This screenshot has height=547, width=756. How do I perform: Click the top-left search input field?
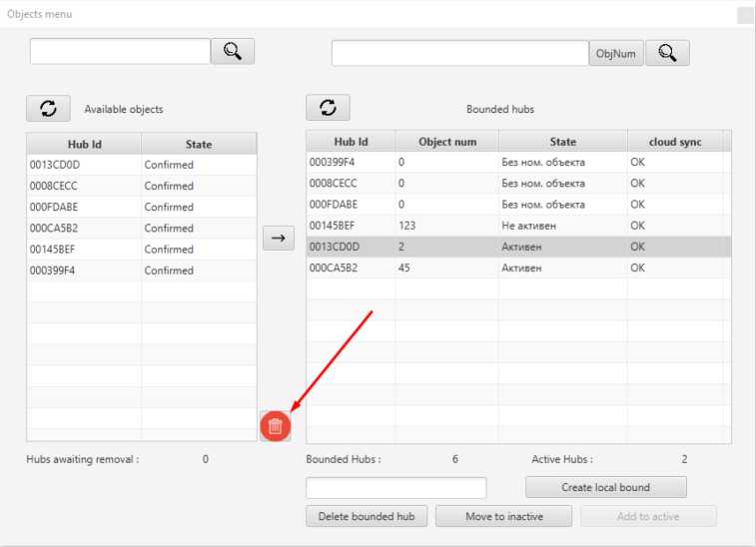[120, 51]
